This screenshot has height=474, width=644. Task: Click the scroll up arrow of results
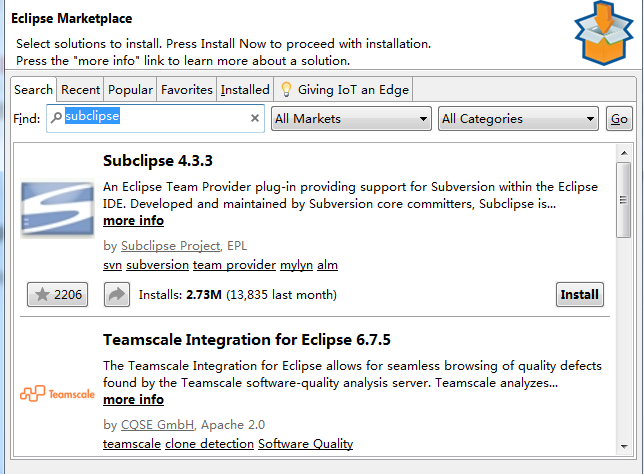[x=624, y=153]
